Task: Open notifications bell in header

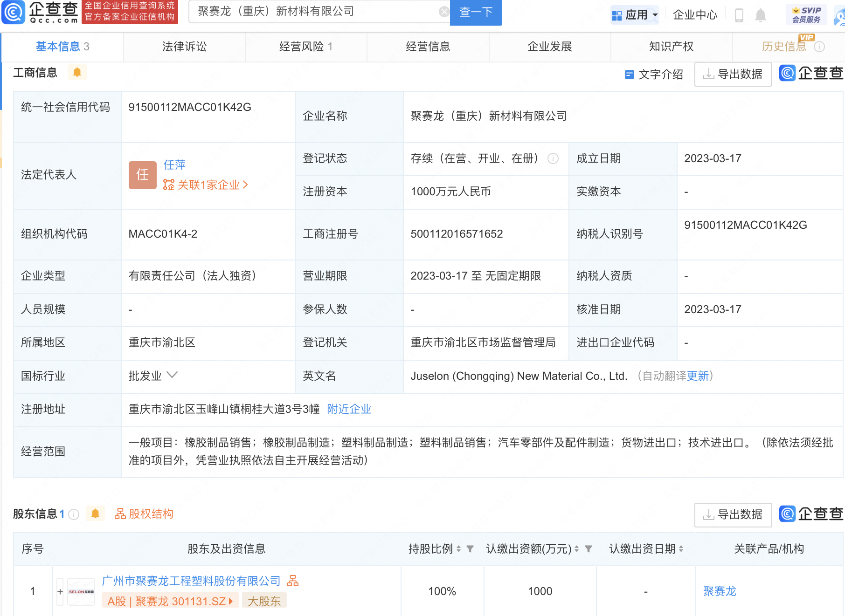Action: point(761,15)
